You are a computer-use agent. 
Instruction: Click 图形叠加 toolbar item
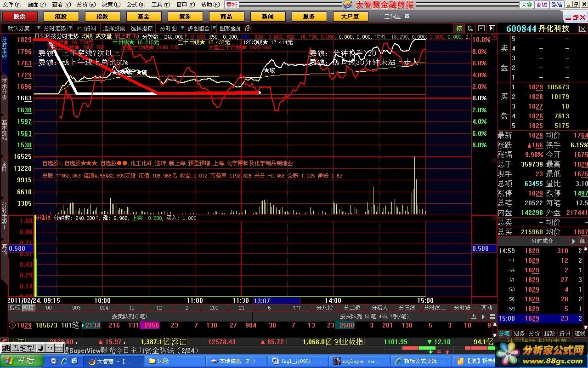coord(230,28)
